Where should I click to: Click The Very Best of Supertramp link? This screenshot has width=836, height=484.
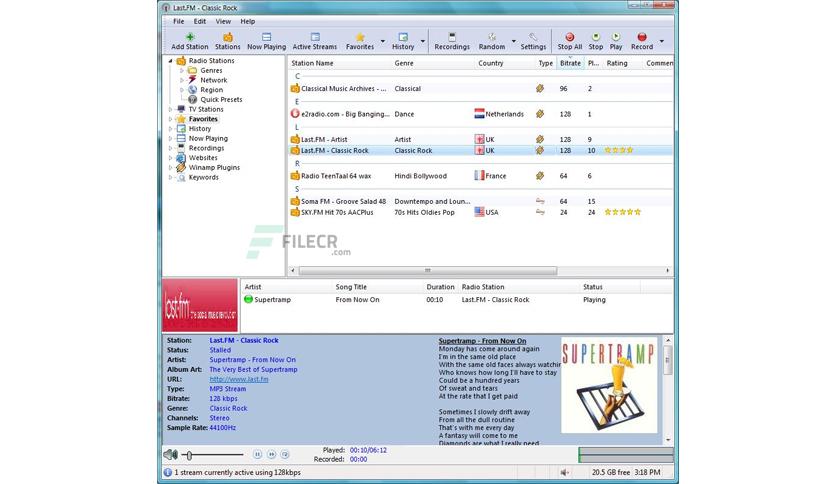point(253,369)
